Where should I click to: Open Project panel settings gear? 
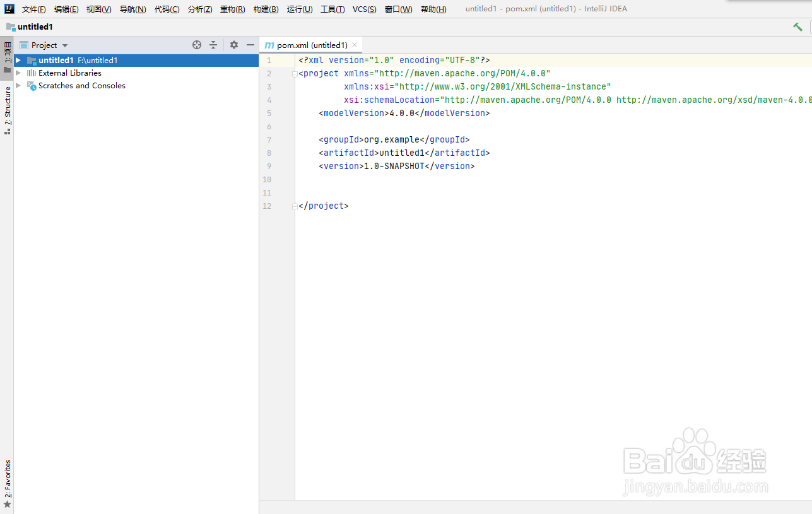point(234,45)
